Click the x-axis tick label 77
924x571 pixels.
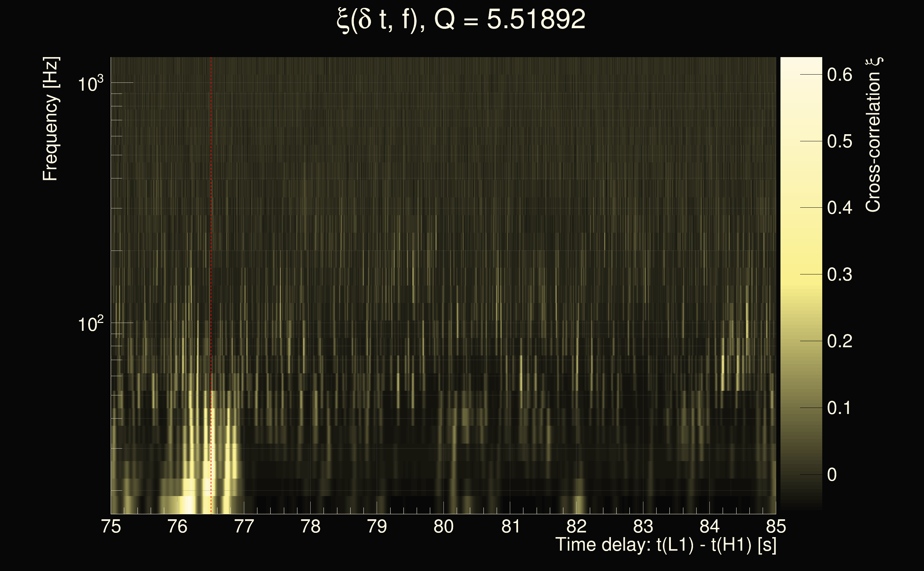click(244, 526)
